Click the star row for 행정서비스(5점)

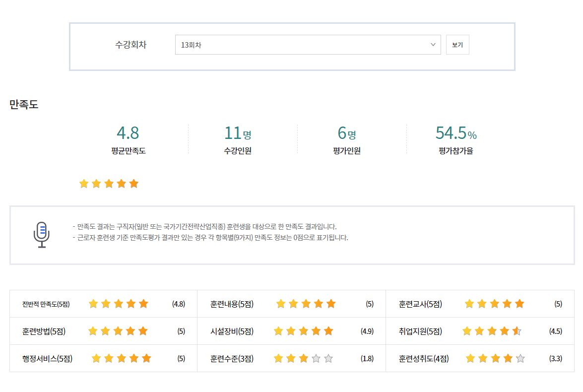(x=121, y=359)
